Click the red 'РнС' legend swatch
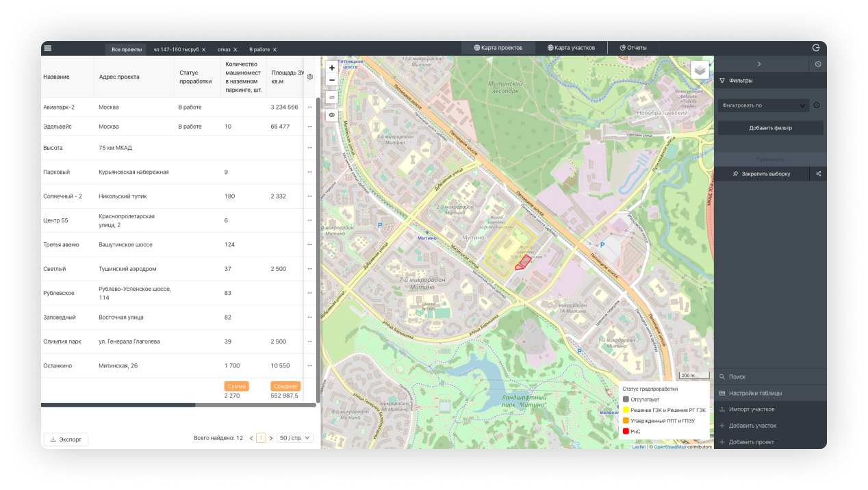The width and height of the screenshot is (868, 490). [x=626, y=431]
